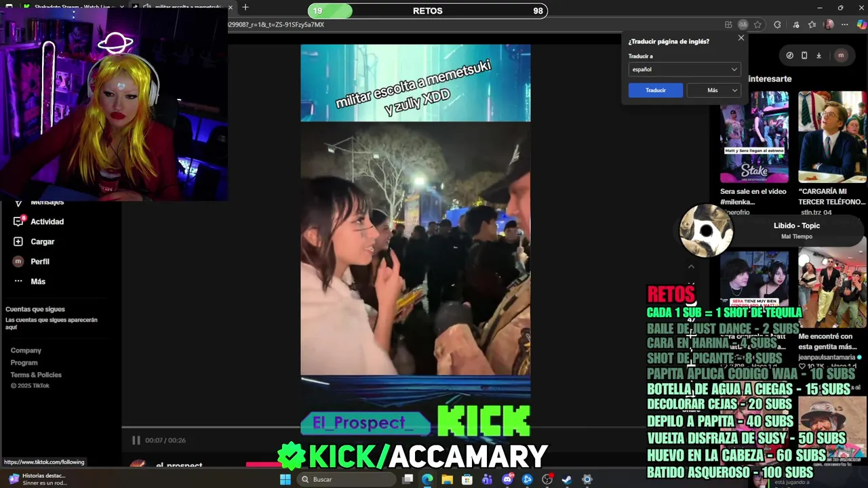Open Discord from the taskbar
Image resolution: width=868 pixels, height=488 pixels.
coord(507,479)
